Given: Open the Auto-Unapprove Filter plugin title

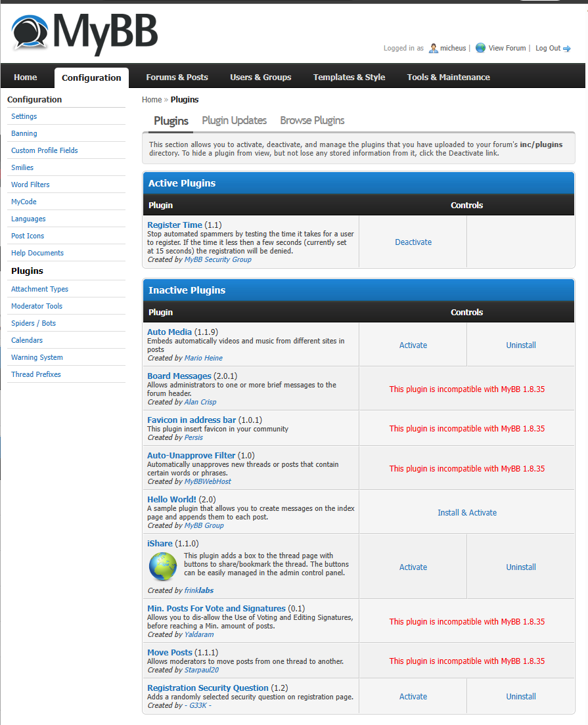Looking at the screenshot, I should point(191,456).
